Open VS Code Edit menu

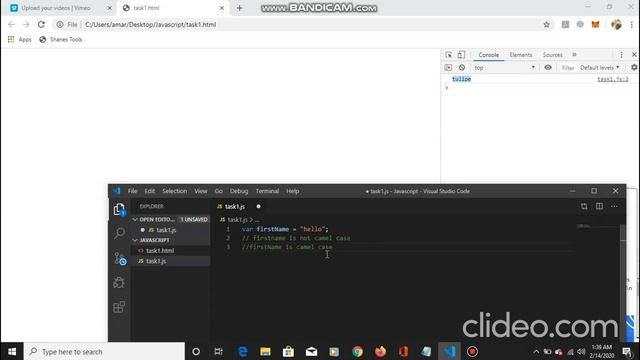click(x=150, y=191)
